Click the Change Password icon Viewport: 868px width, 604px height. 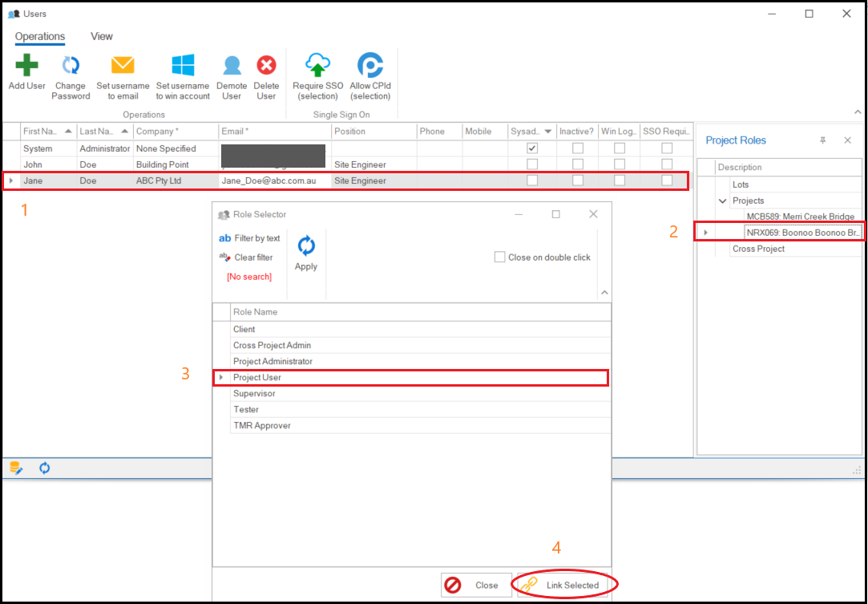pyautogui.click(x=71, y=66)
